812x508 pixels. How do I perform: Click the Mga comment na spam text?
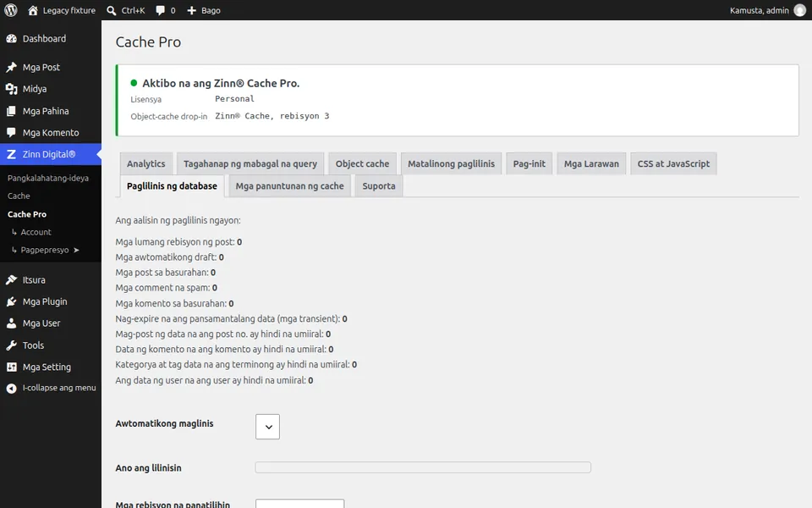click(167, 288)
